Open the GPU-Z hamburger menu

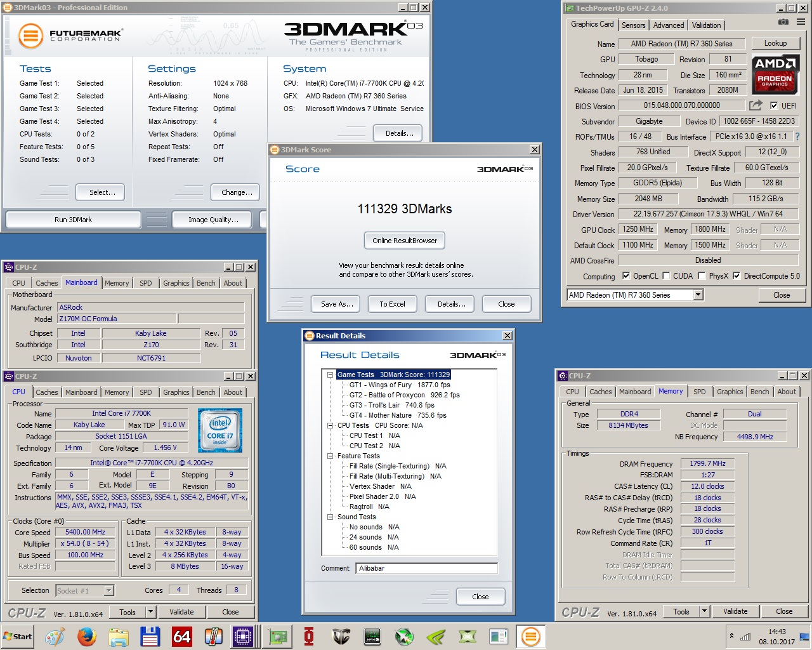tap(801, 22)
